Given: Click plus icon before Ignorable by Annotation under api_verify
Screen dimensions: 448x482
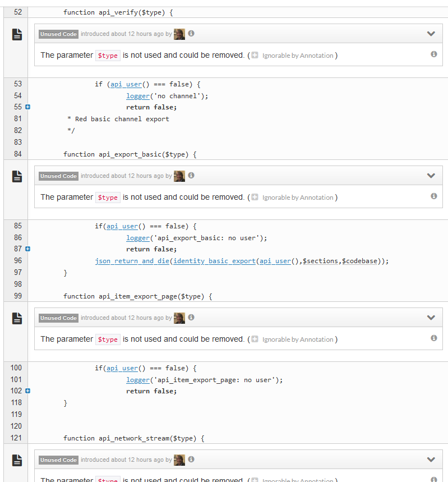Looking at the screenshot, I should [x=255, y=56].
